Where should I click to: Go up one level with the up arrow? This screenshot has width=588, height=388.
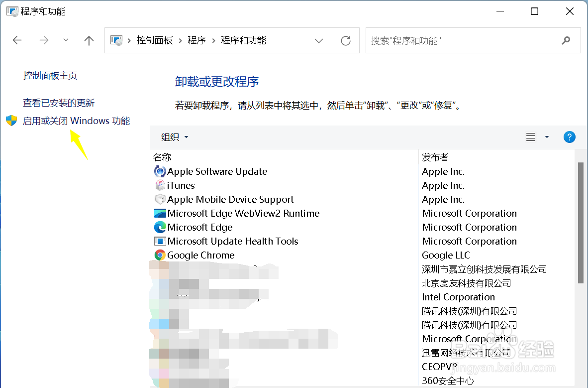coord(89,40)
